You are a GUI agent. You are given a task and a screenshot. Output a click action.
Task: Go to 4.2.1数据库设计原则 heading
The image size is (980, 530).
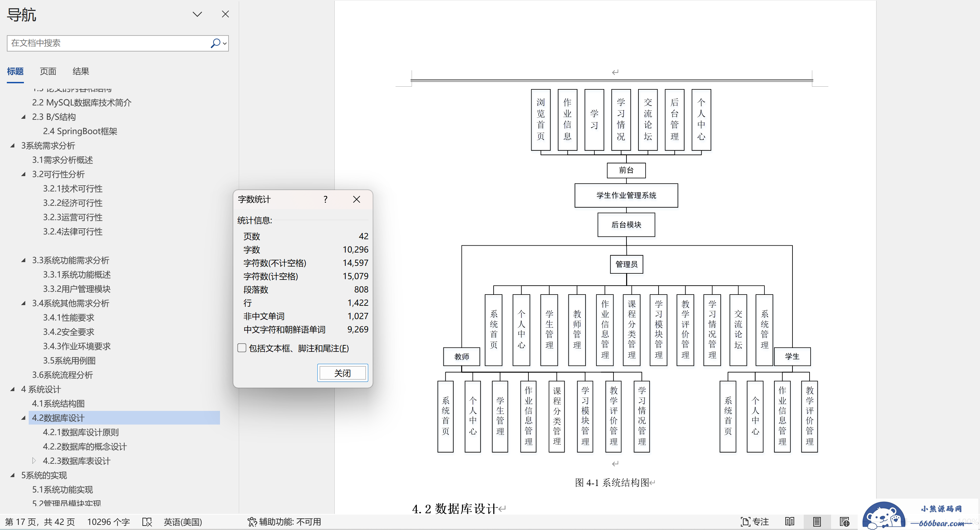coord(81,432)
